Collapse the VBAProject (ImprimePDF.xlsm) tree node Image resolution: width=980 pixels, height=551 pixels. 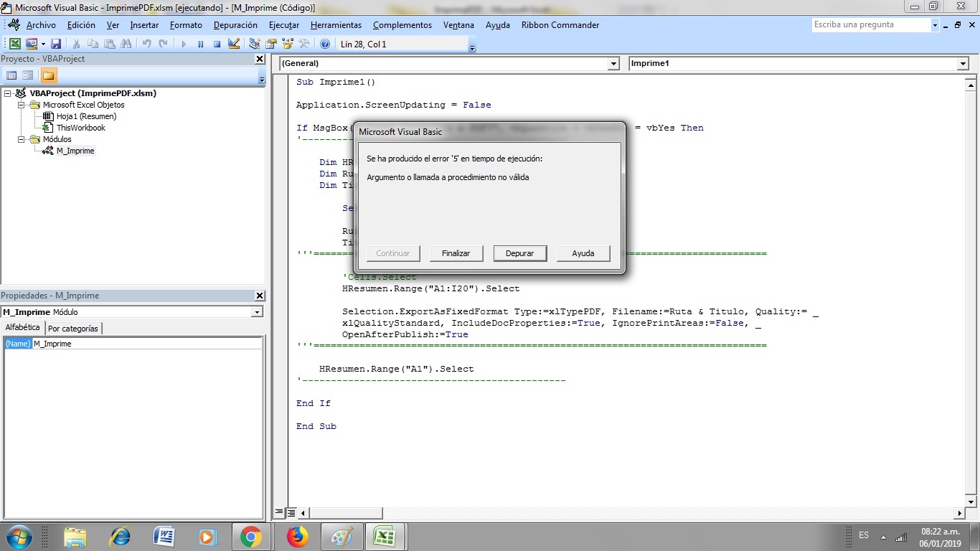8,93
